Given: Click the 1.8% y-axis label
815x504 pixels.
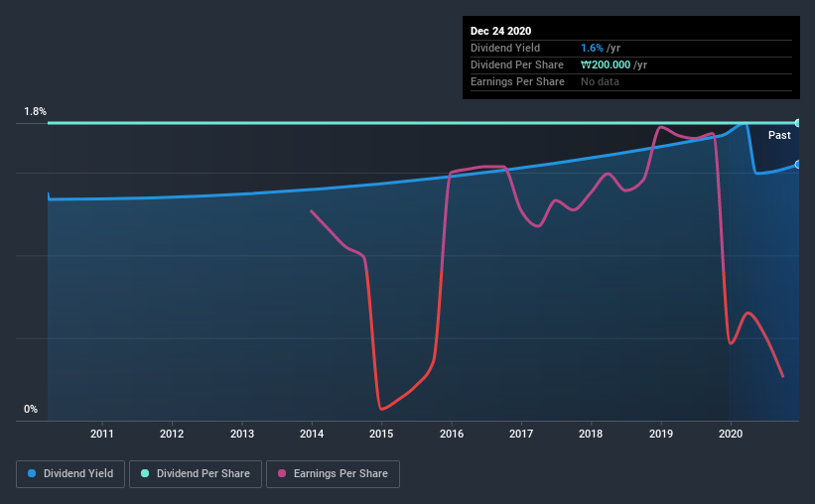Looking at the screenshot, I should pyautogui.click(x=35, y=112).
